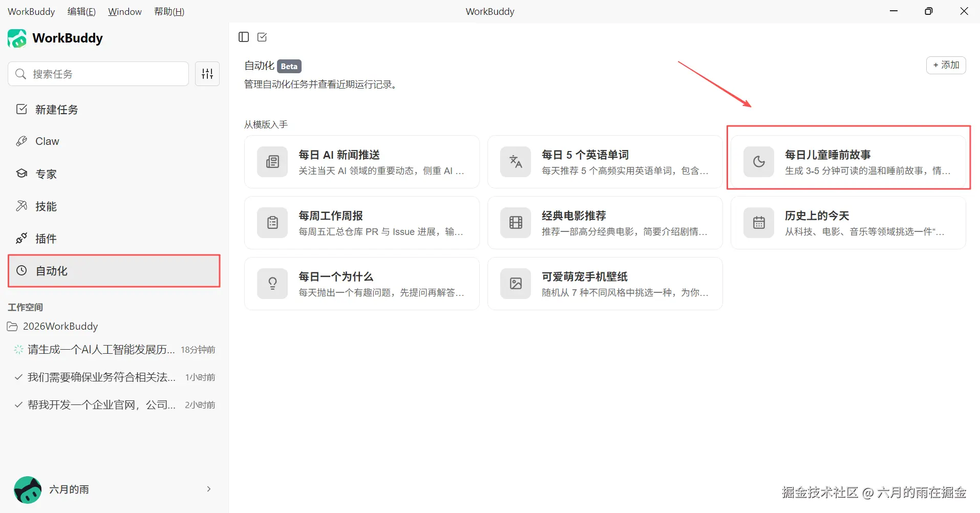980x513 pixels.
Task: Open the 插件 section
Action: tap(114, 238)
